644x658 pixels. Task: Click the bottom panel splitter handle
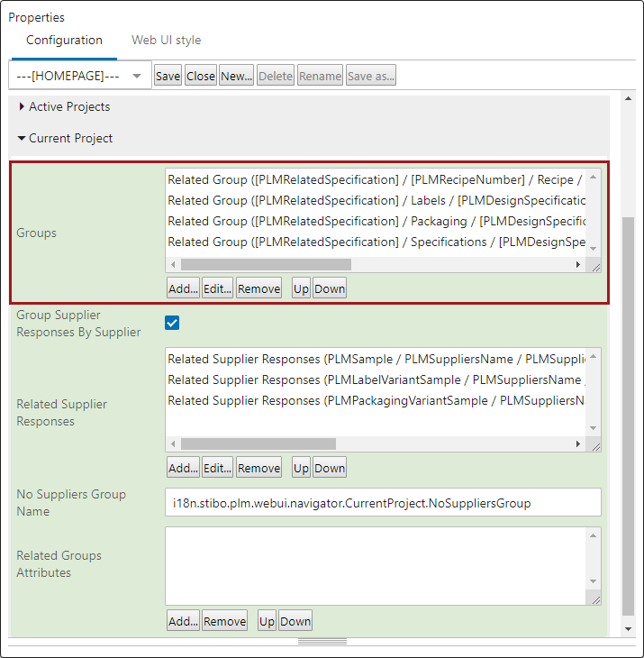pyautogui.click(x=322, y=642)
